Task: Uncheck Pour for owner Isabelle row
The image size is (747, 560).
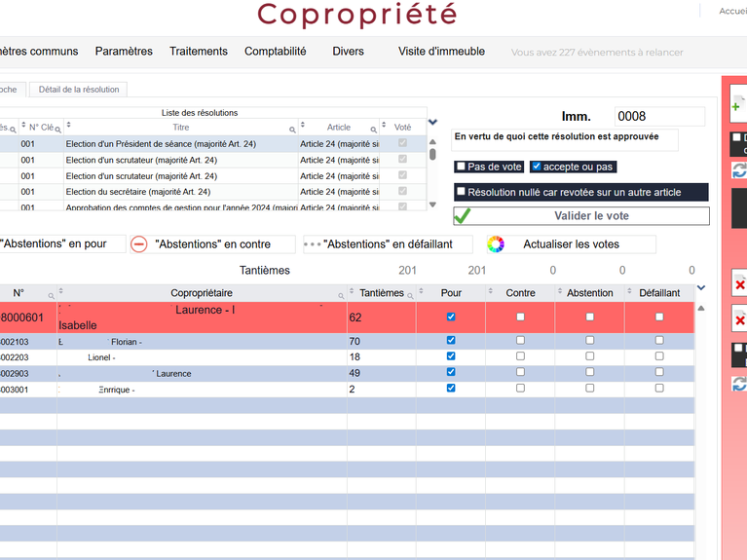Action: [451, 317]
